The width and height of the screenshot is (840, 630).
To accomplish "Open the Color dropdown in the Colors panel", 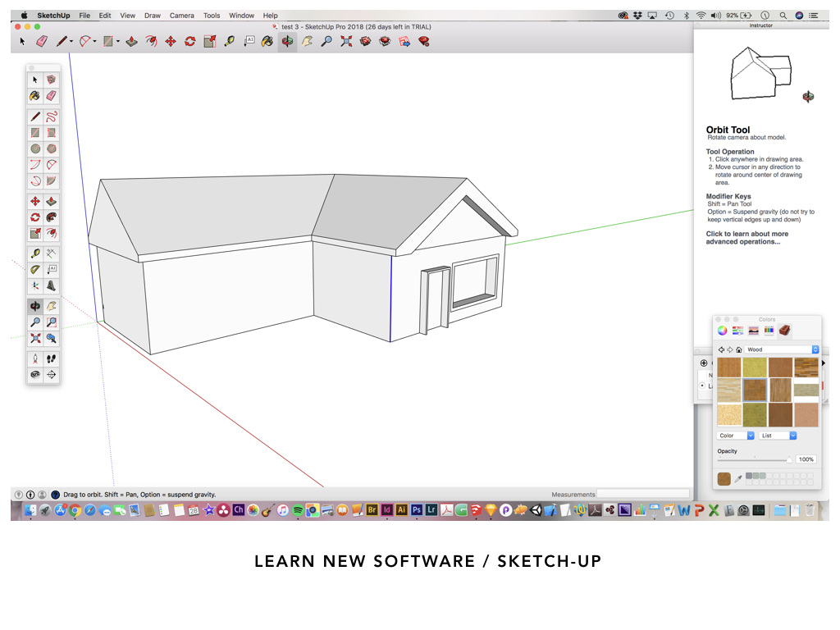I will [736, 436].
